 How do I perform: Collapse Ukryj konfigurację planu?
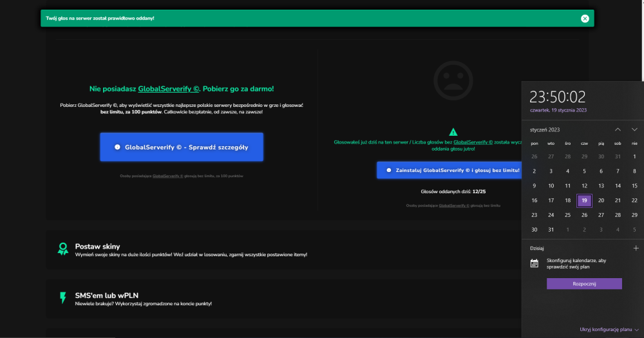609,330
